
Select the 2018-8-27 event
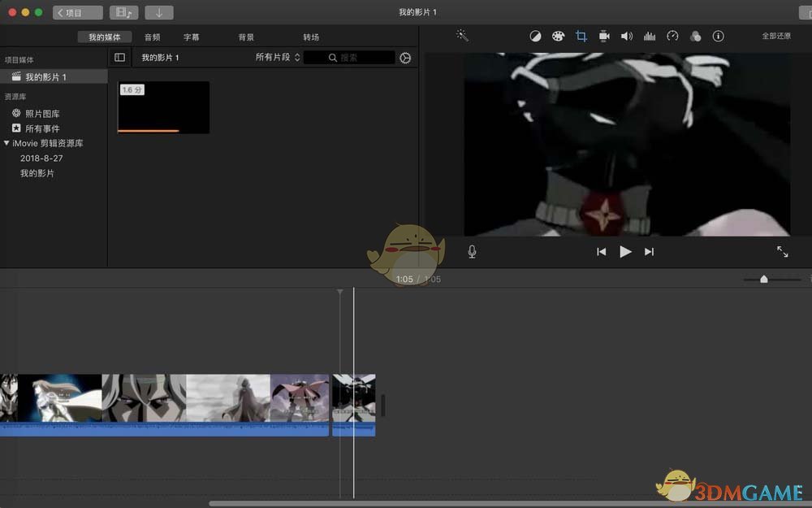coord(41,158)
